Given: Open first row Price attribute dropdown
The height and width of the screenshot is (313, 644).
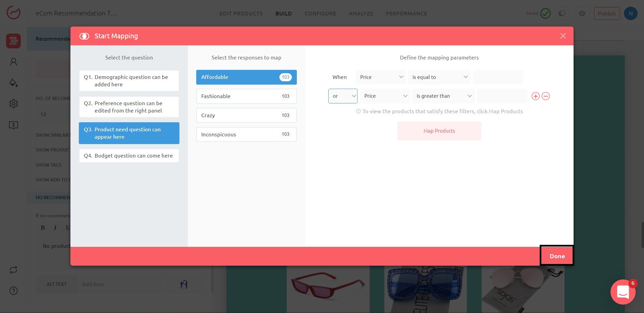Looking at the screenshot, I should 381,77.
